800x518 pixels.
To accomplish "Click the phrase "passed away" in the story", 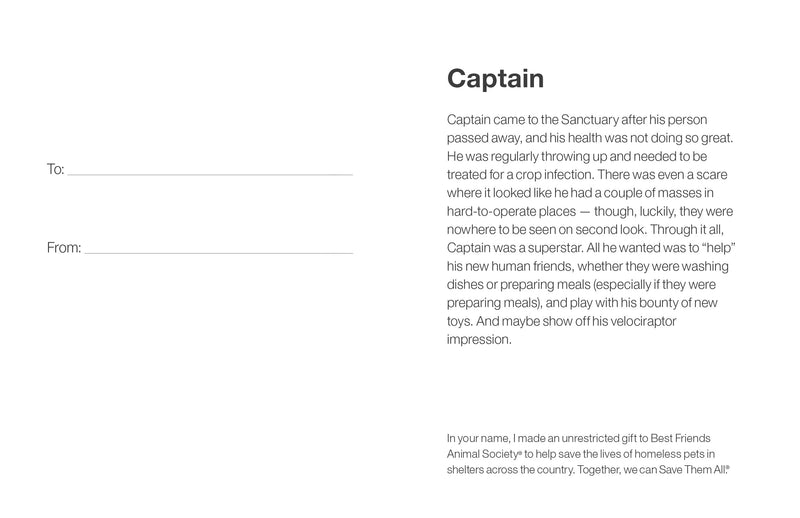I will coord(482,137).
